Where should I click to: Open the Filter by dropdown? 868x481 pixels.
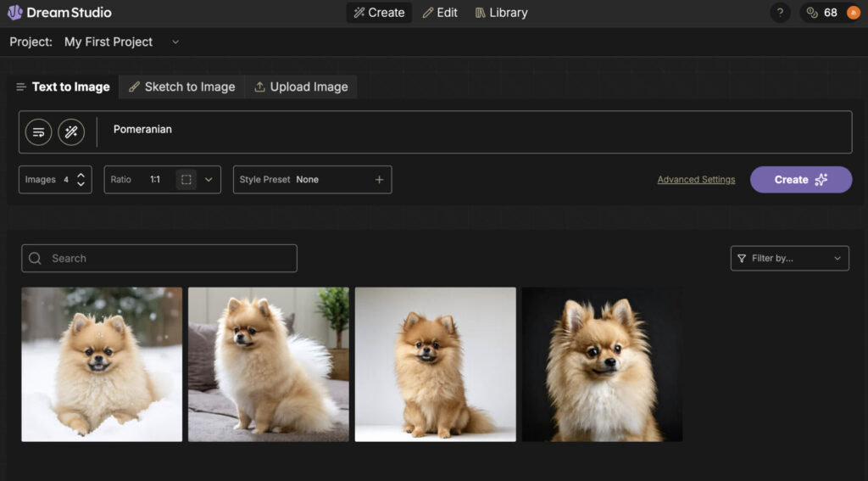click(789, 259)
